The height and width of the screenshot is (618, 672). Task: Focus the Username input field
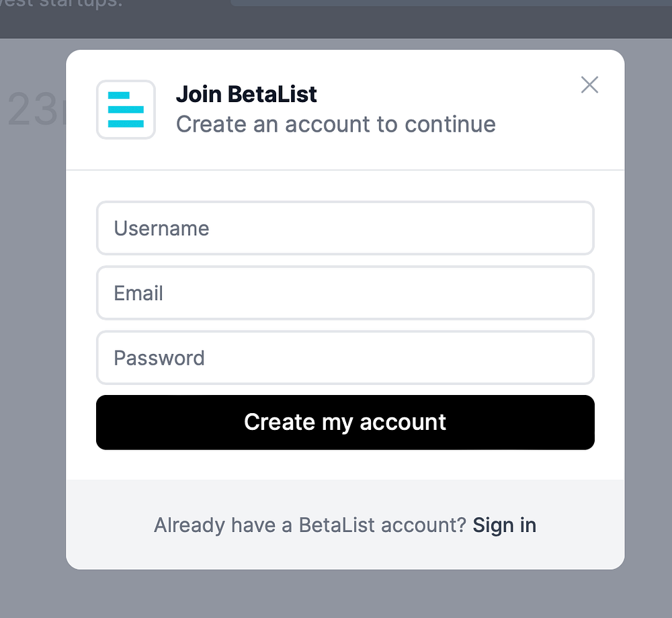(345, 228)
